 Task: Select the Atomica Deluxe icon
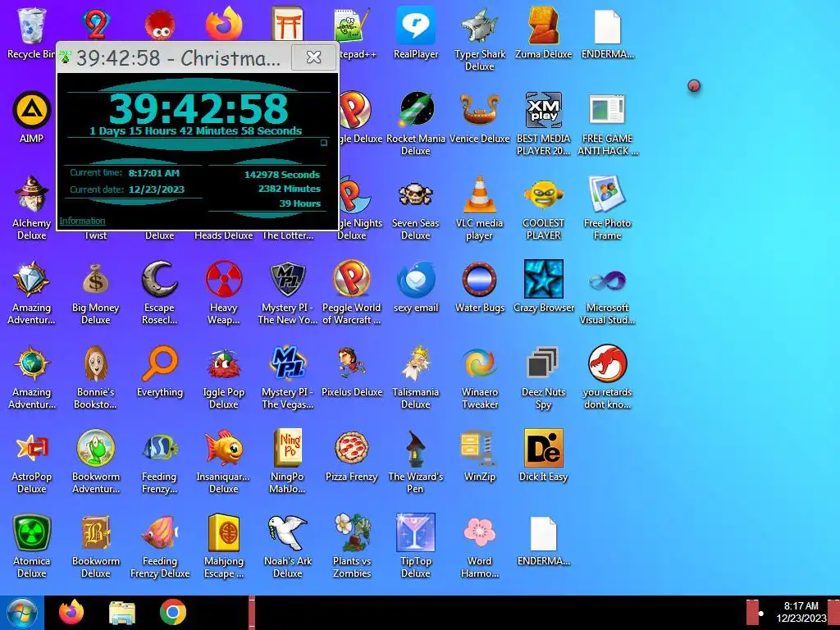coord(32,532)
